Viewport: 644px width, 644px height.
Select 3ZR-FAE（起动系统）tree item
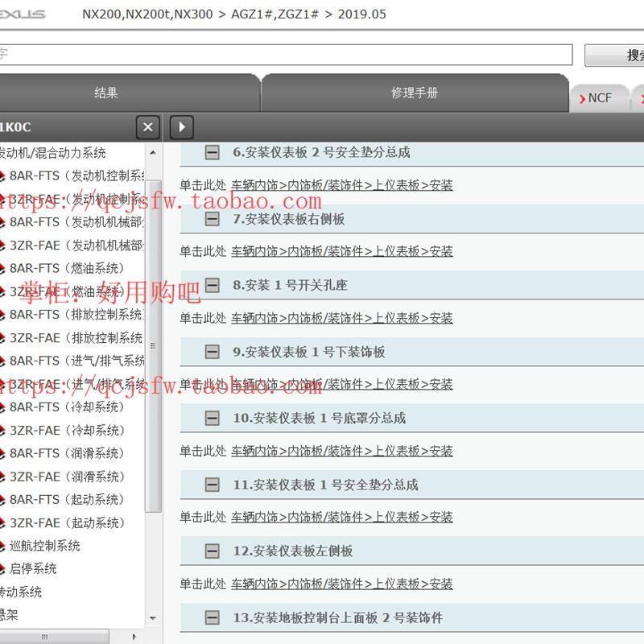click(x=67, y=522)
